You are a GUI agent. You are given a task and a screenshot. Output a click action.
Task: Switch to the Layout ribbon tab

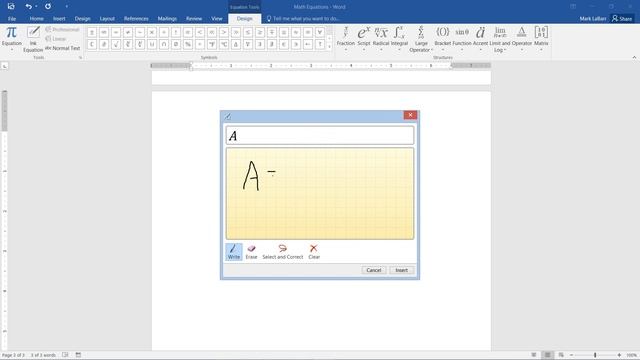coord(107,18)
